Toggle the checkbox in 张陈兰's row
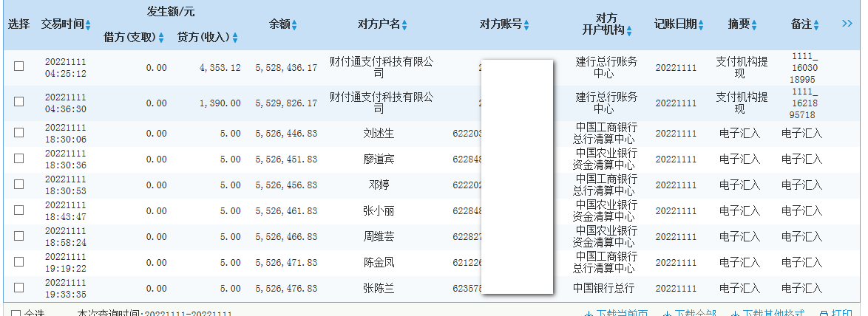 coord(18,288)
